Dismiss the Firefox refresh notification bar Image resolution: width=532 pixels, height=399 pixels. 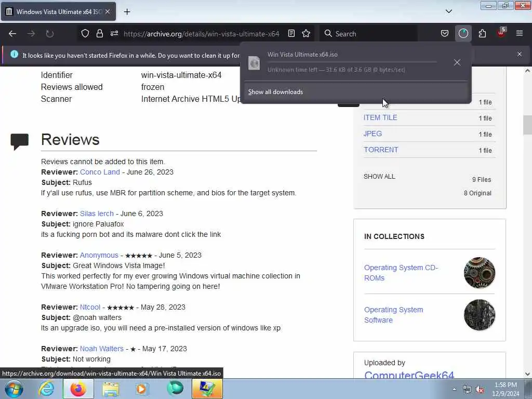[519, 54]
